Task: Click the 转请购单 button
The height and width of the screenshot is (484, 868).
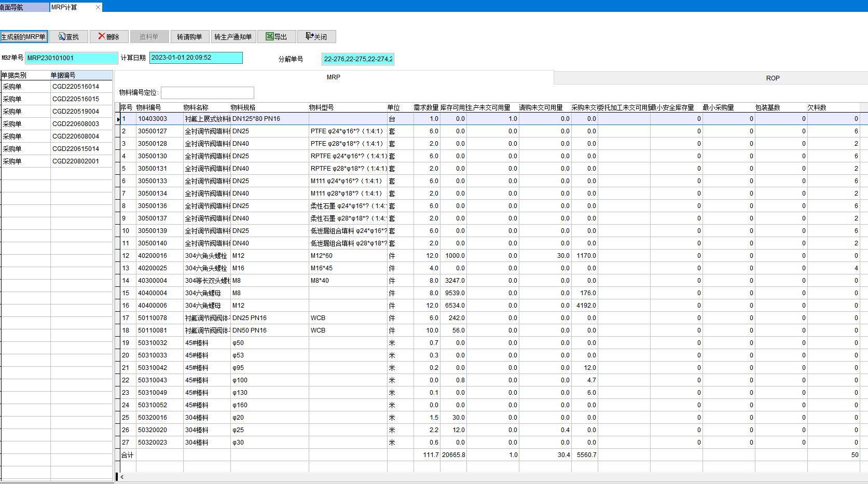Action: pos(189,37)
